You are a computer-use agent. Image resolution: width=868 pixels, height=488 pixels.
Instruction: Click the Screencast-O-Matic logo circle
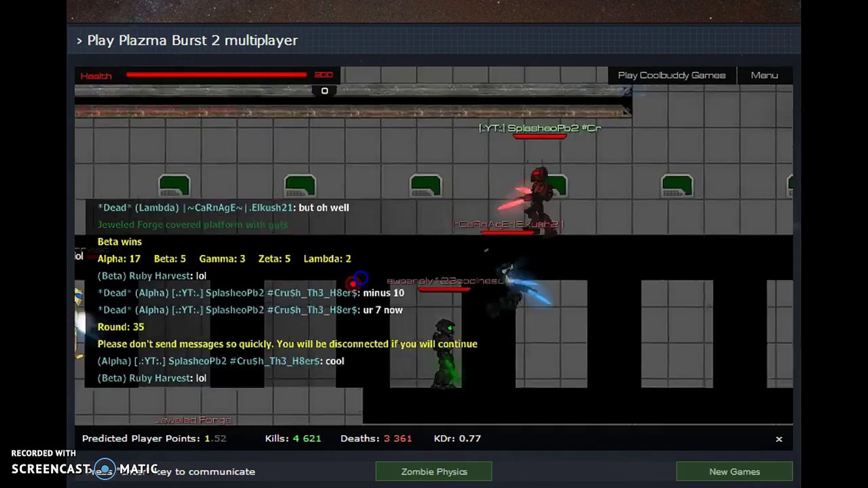coord(105,469)
